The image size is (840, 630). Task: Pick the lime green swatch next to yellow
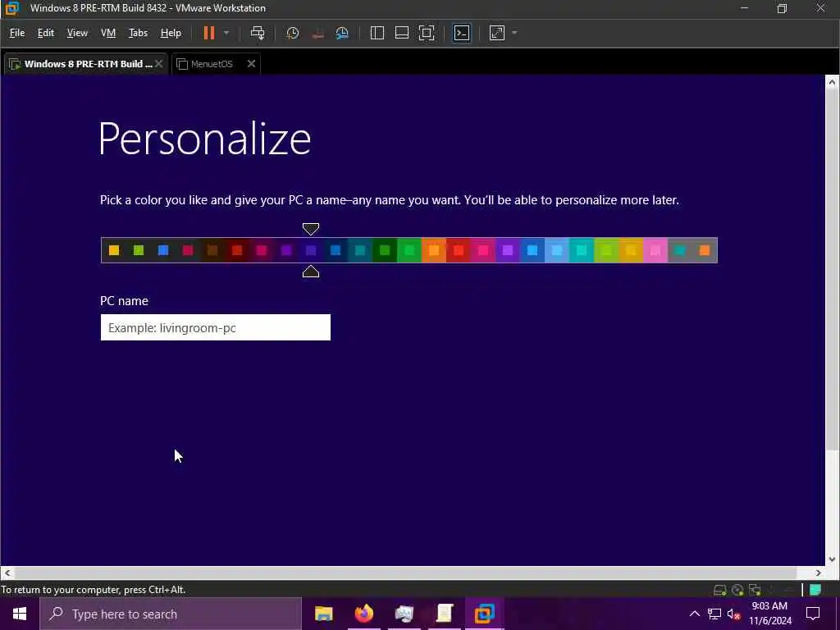pyautogui.click(x=138, y=250)
